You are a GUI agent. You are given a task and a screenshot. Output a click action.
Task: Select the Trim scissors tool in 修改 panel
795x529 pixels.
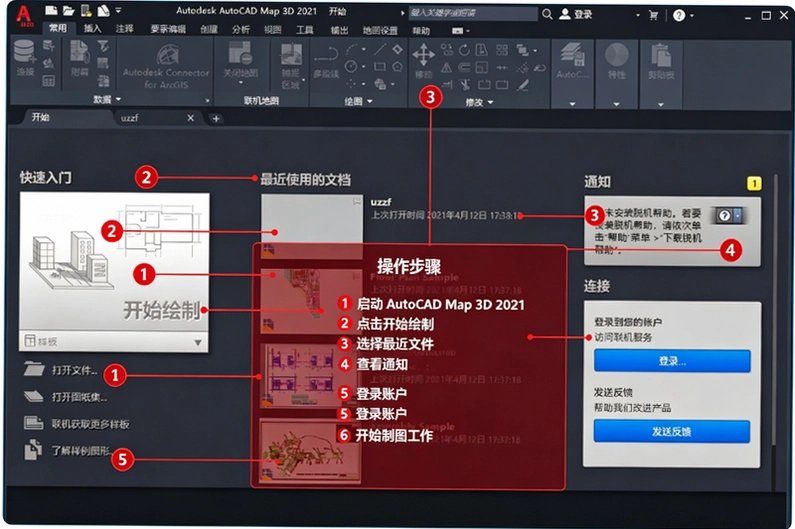464,84
